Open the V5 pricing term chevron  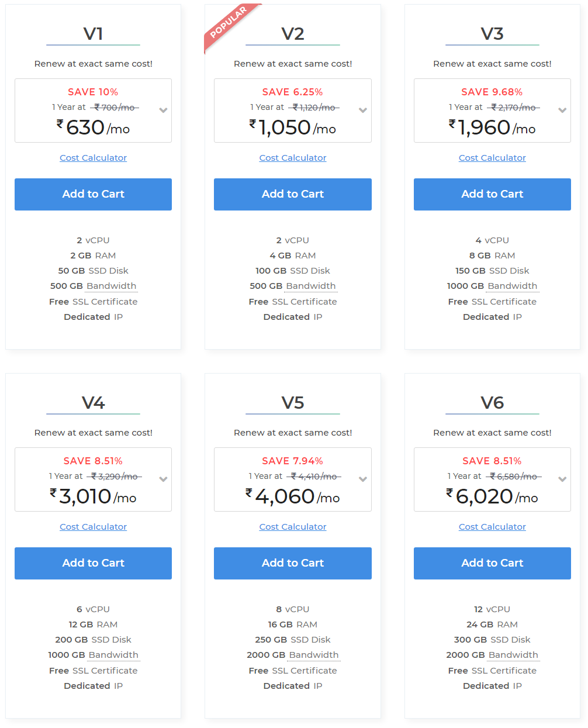tap(363, 479)
